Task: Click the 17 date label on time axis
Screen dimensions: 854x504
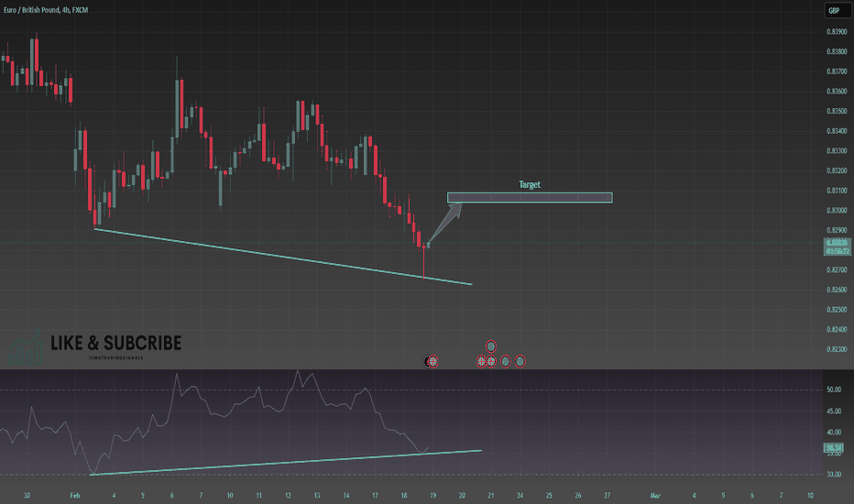Action: click(x=375, y=495)
